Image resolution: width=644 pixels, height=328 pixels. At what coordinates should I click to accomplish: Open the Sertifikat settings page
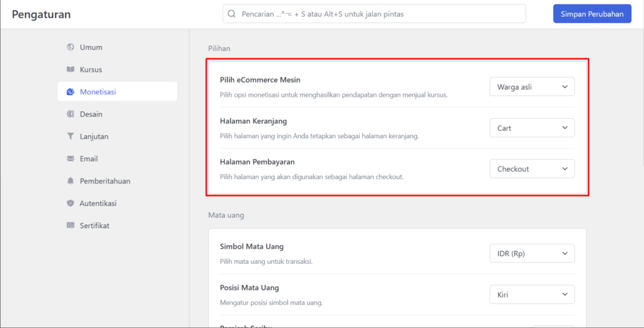tap(94, 226)
